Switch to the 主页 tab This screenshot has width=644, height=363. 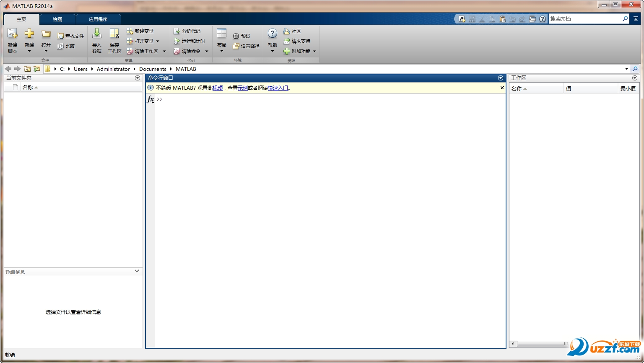click(x=21, y=19)
